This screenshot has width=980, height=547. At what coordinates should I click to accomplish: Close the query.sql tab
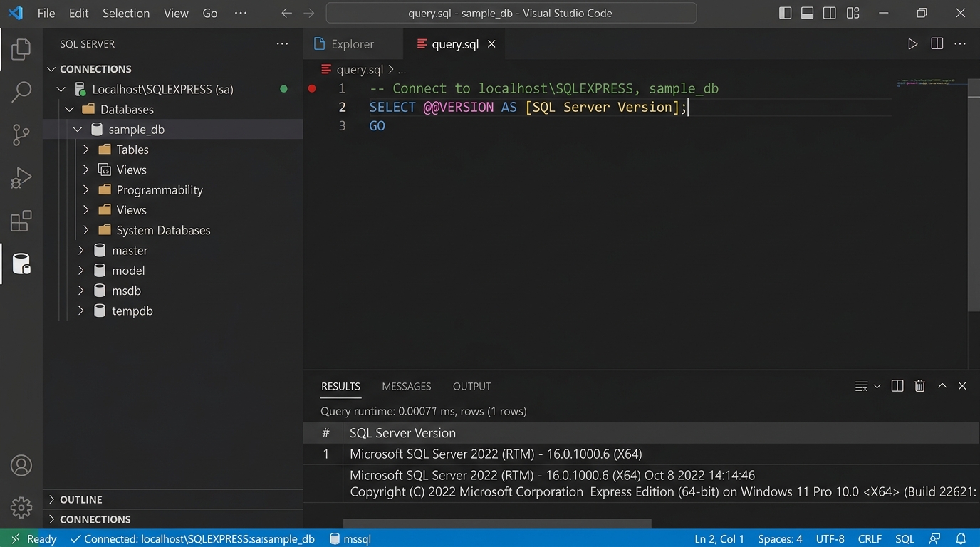click(491, 44)
